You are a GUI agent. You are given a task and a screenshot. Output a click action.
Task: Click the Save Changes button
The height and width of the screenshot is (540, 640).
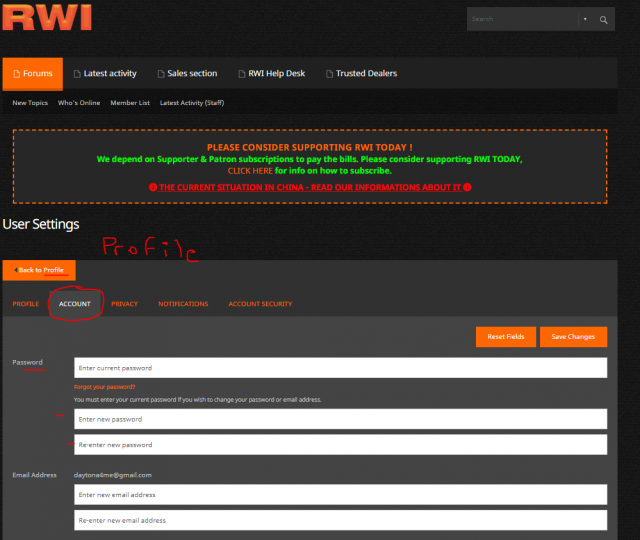(573, 337)
